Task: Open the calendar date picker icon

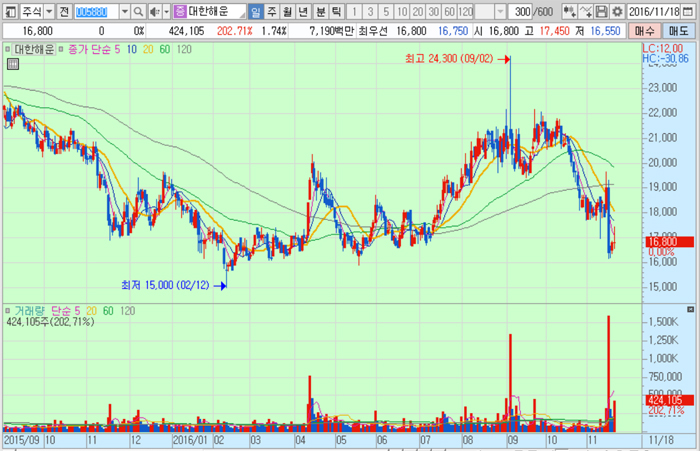Action: pos(689,12)
